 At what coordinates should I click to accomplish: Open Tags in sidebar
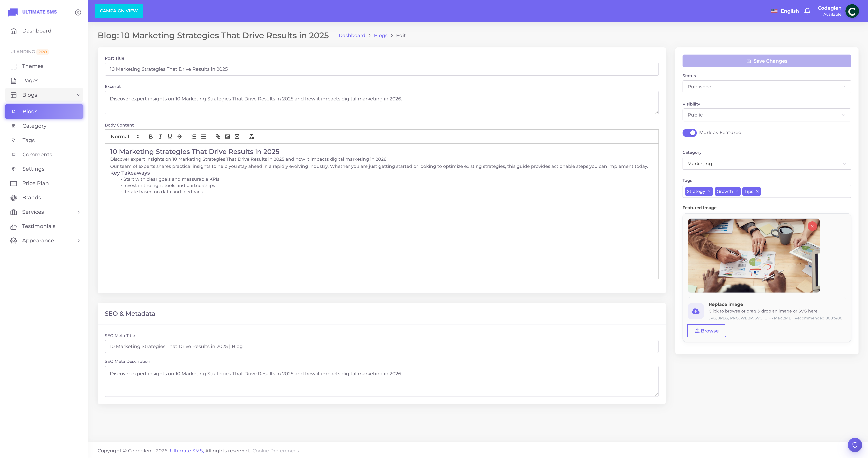point(44,140)
